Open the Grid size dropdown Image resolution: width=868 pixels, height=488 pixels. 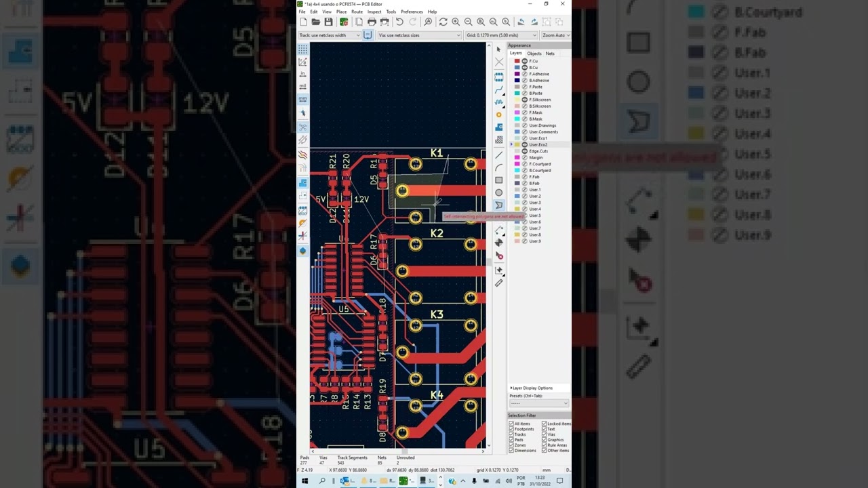click(501, 35)
